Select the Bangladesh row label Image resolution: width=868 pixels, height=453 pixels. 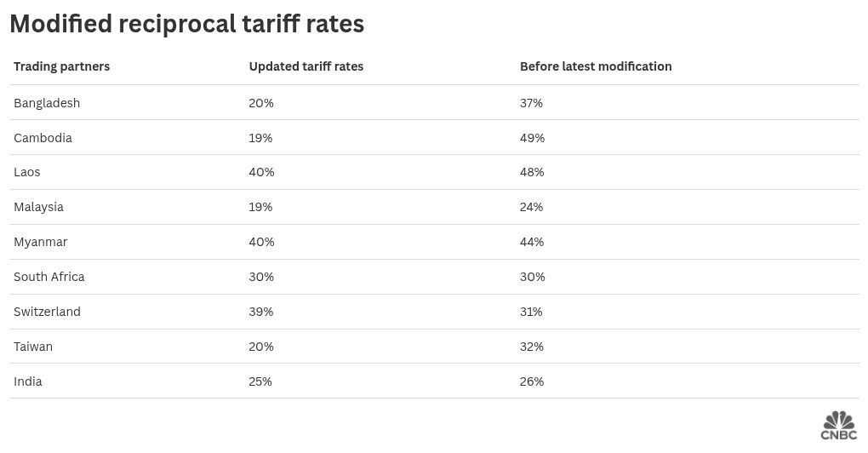pos(47,103)
